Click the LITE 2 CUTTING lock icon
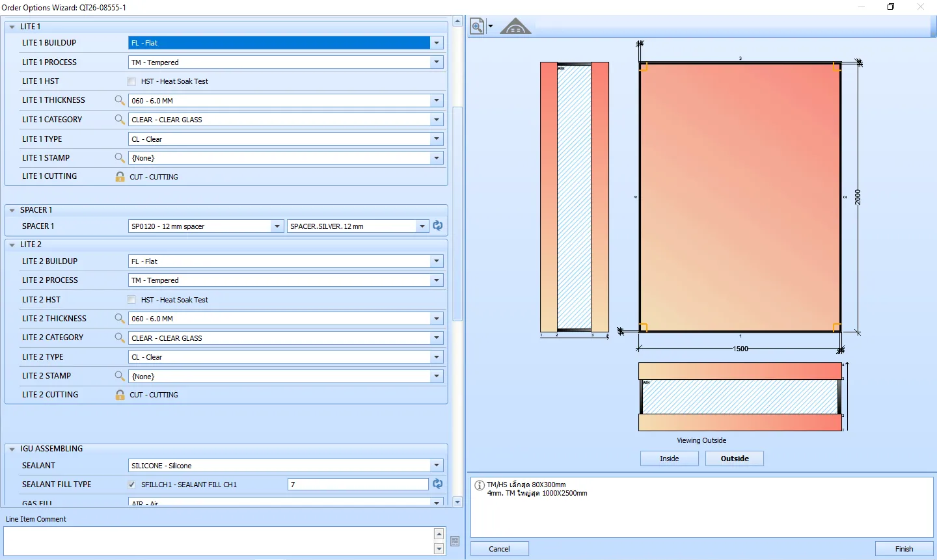 (120, 394)
